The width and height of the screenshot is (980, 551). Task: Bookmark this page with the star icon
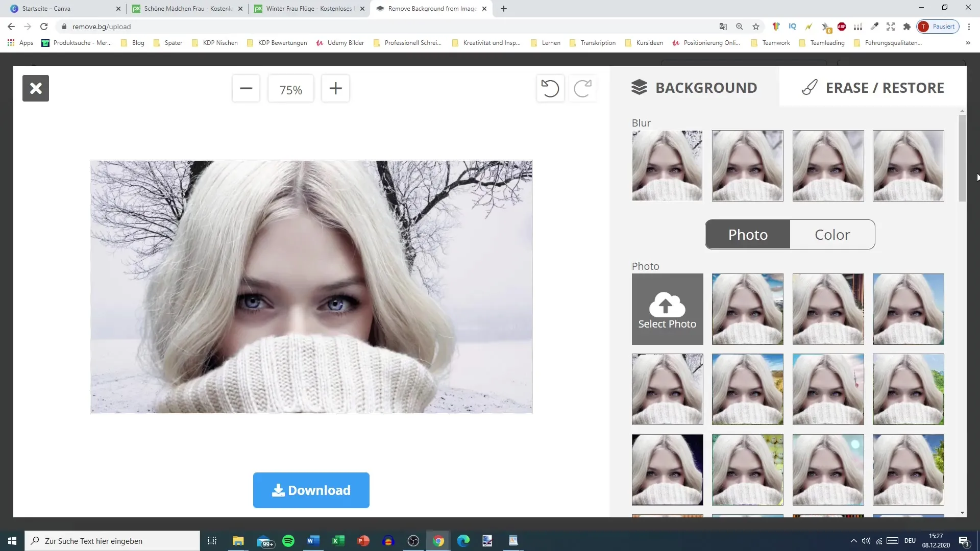click(756, 27)
